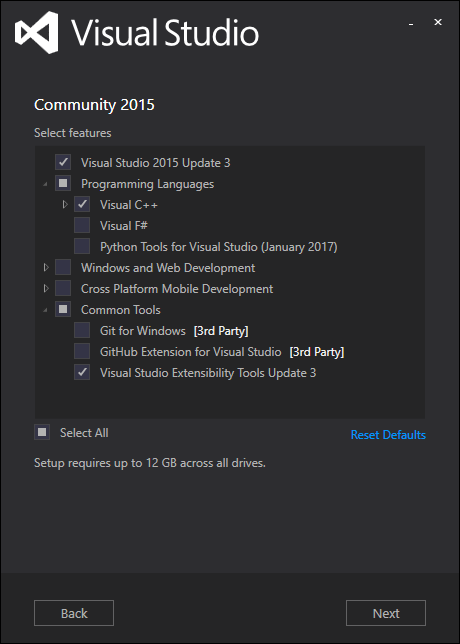Click the Next button

[386, 613]
